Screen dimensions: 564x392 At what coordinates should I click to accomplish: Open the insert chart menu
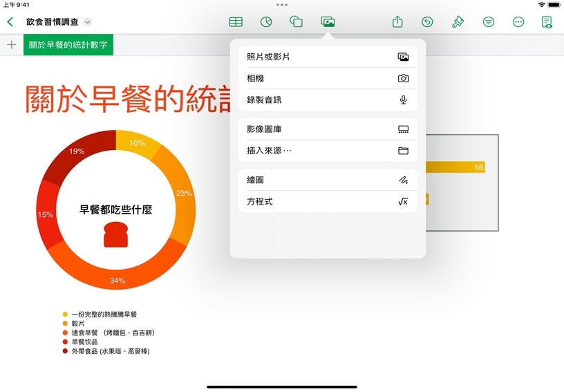pos(265,22)
